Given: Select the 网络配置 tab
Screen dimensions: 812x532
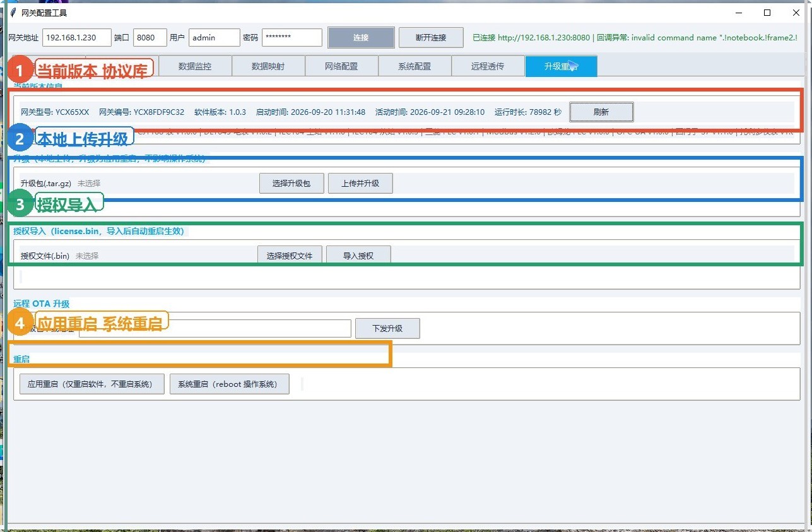Looking at the screenshot, I should point(341,66).
